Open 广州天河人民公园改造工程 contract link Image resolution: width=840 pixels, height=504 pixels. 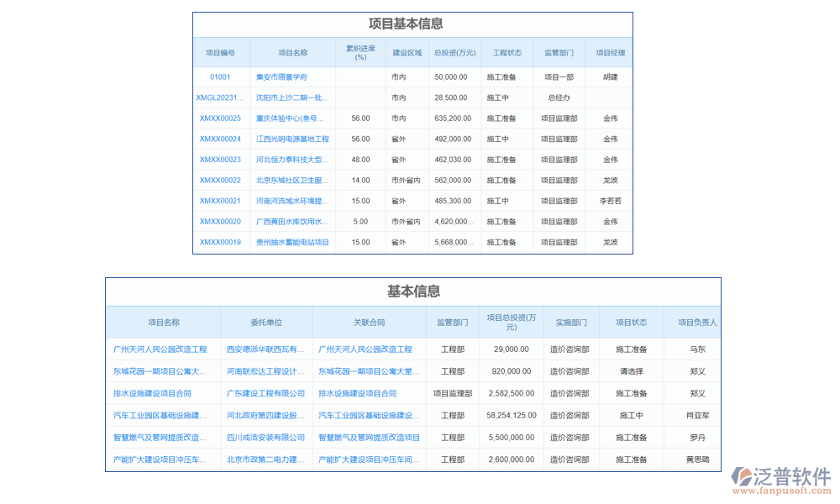click(x=366, y=349)
